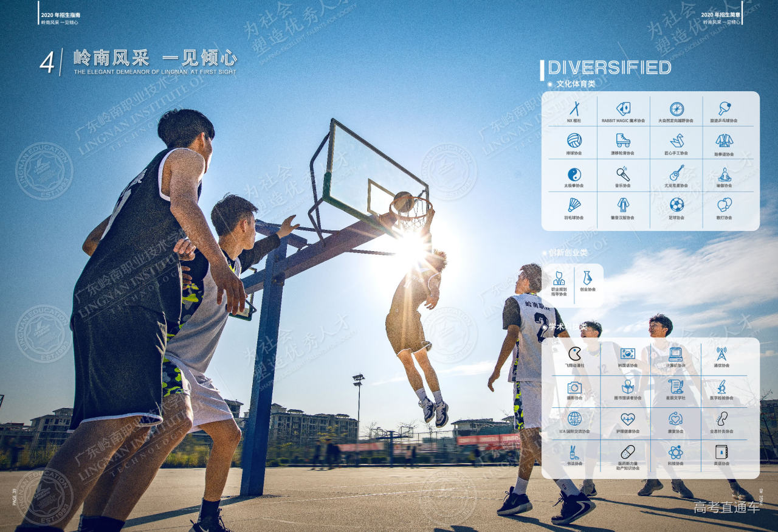Click the roller skate icon
Image resolution: width=778 pixels, height=532 pixels.
623,140
